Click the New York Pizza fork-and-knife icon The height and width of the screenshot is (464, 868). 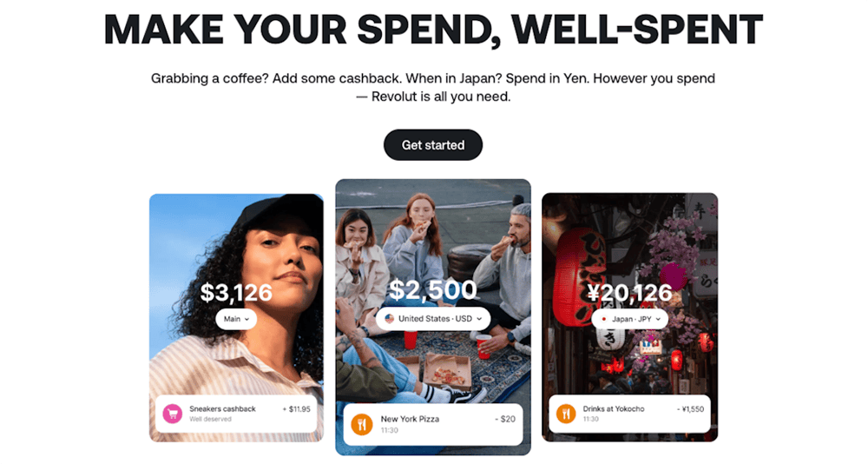coord(361,424)
